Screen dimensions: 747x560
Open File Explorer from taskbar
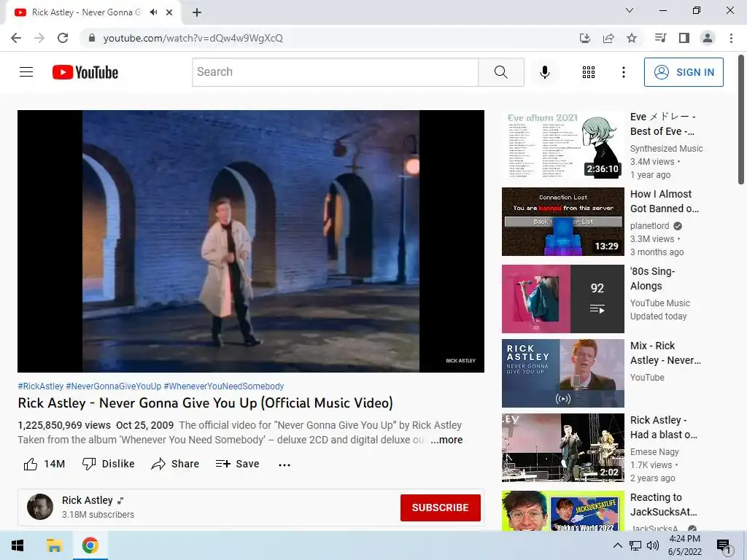click(54, 545)
